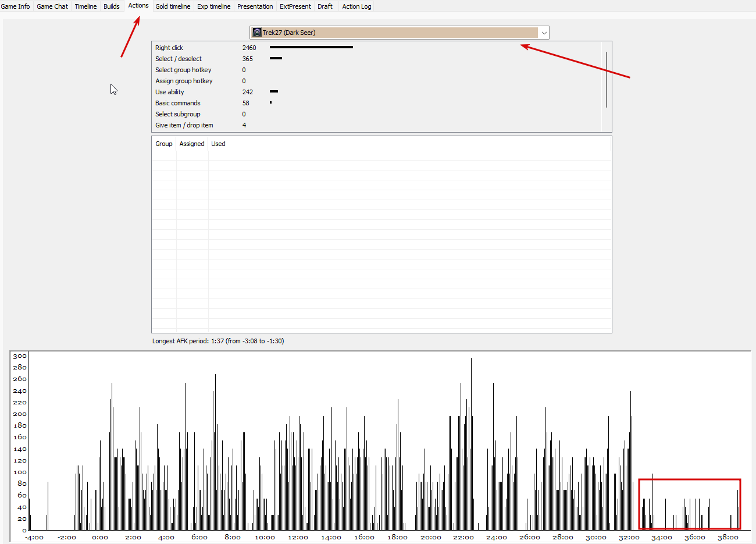This screenshot has width=756, height=544.
Task: Select the Basic commands row
Action: (x=376, y=103)
